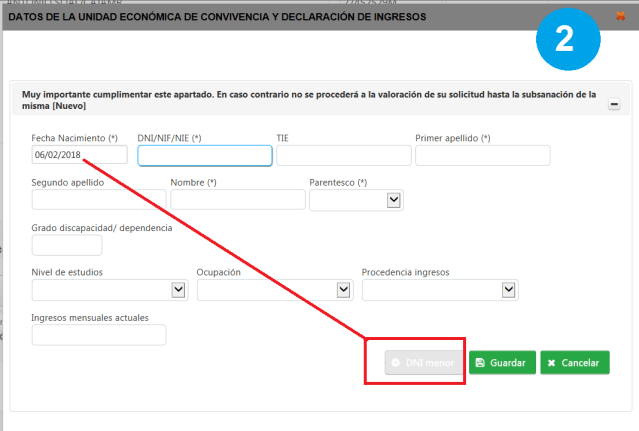639x431 pixels.
Task: Click the Segundo apellido field
Action: [x=98, y=200]
